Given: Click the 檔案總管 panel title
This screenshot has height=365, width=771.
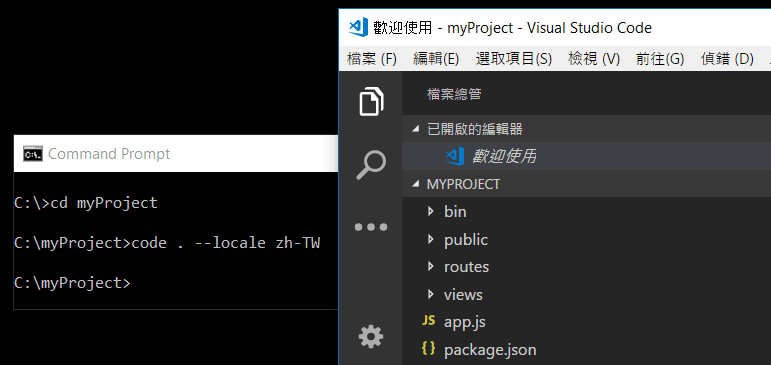Looking at the screenshot, I should [x=454, y=94].
